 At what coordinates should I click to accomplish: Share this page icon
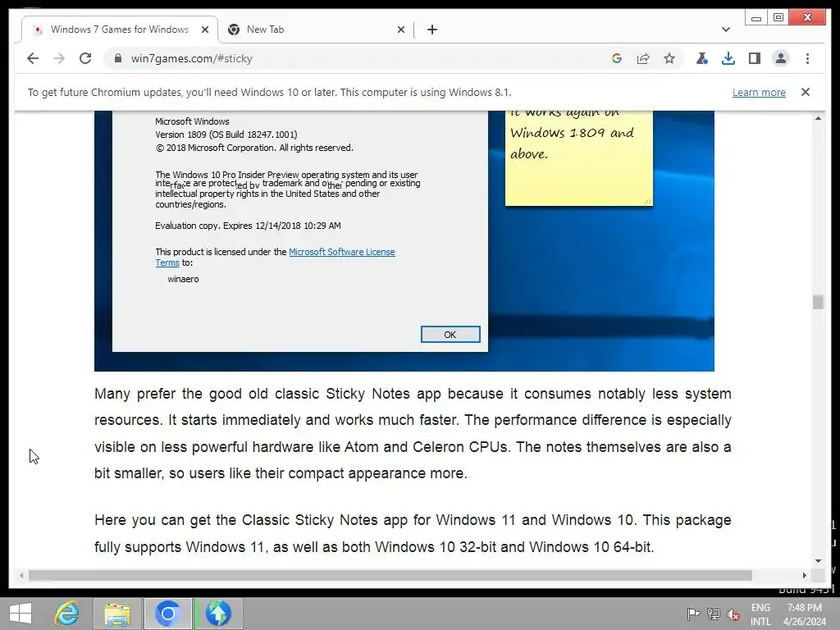pyautogui.click(x=643, y=58)
